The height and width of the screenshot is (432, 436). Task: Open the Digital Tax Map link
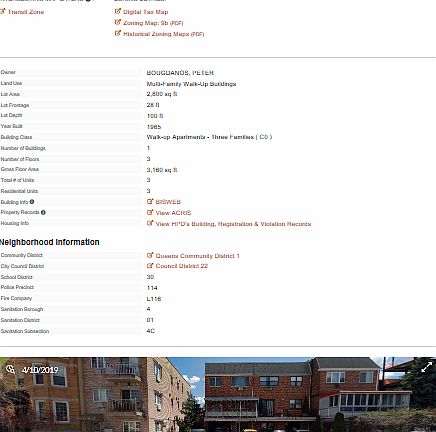pyautogui.click(x=145, y=12)
